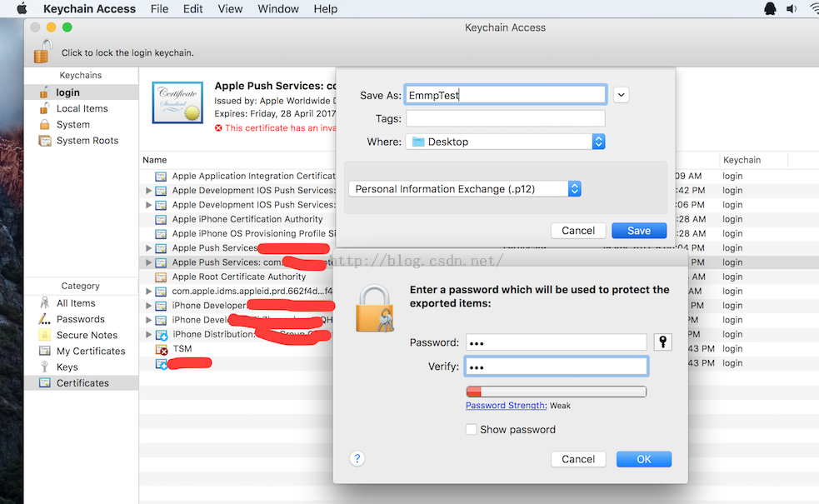Click the password strength meter bar
The width and height of the screenshot is (819, 504).
(x=556, y=392)
